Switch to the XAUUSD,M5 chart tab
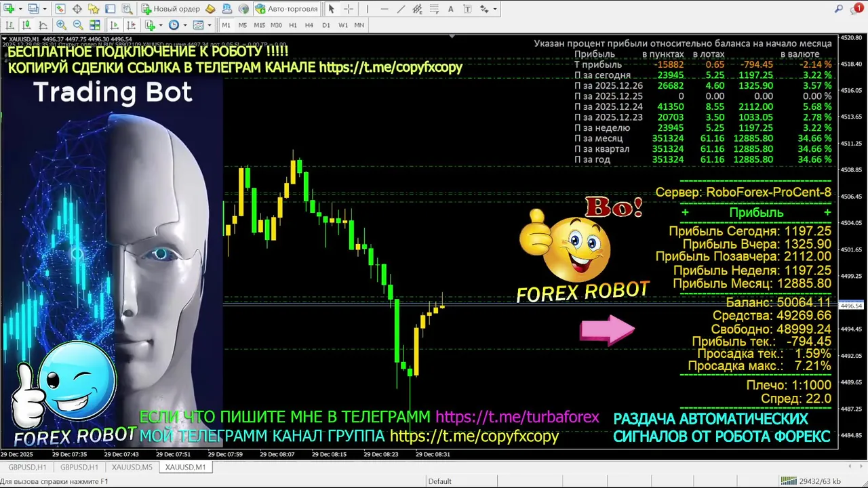 click(x=132, y=467)
